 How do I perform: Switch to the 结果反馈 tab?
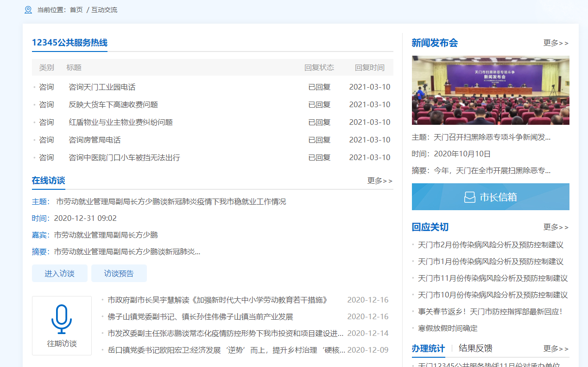click(475, 348)
